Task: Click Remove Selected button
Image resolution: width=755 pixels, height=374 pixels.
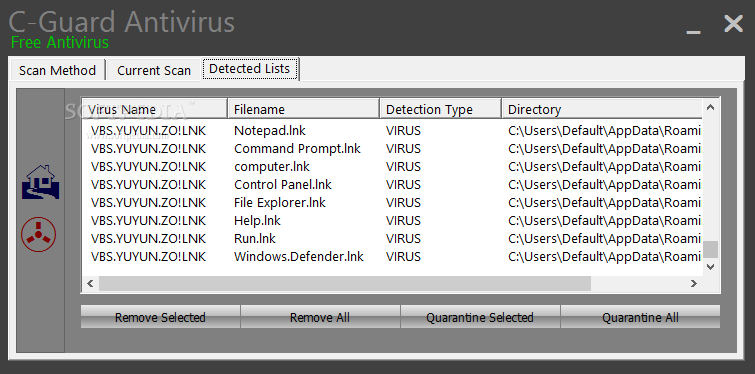Action: pos(160,317)
